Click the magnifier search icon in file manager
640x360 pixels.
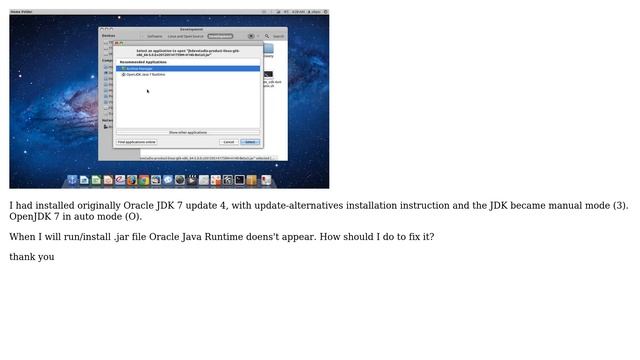(x=267, y=36)
